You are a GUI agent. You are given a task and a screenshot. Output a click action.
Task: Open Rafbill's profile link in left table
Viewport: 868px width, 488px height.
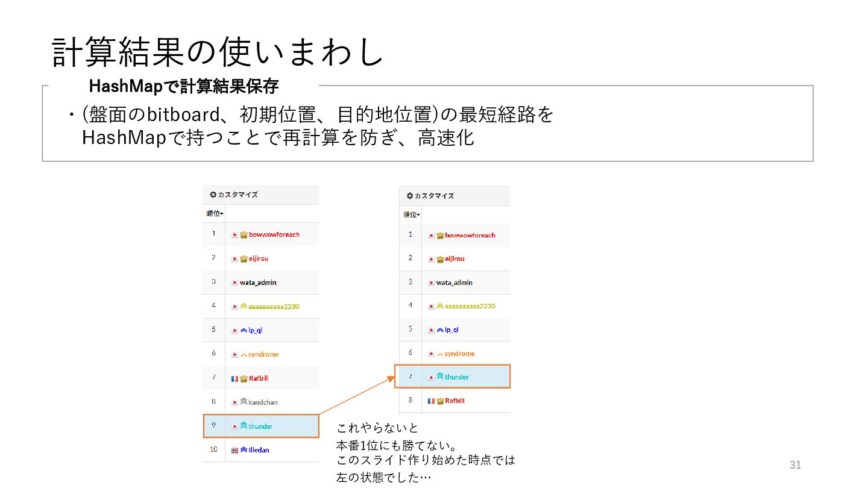pyautogui.click(x=259, y=379)
